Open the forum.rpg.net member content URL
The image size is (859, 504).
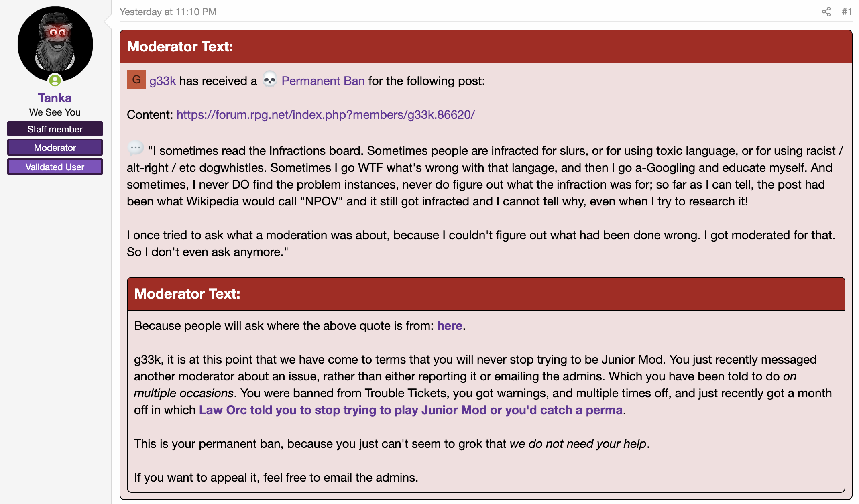[326, 115]
